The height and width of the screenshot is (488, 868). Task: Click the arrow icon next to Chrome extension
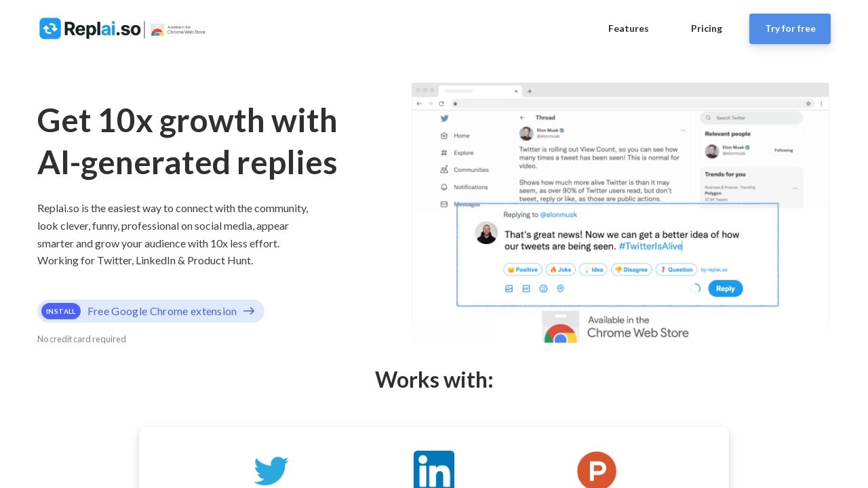[x=249, y=311]
